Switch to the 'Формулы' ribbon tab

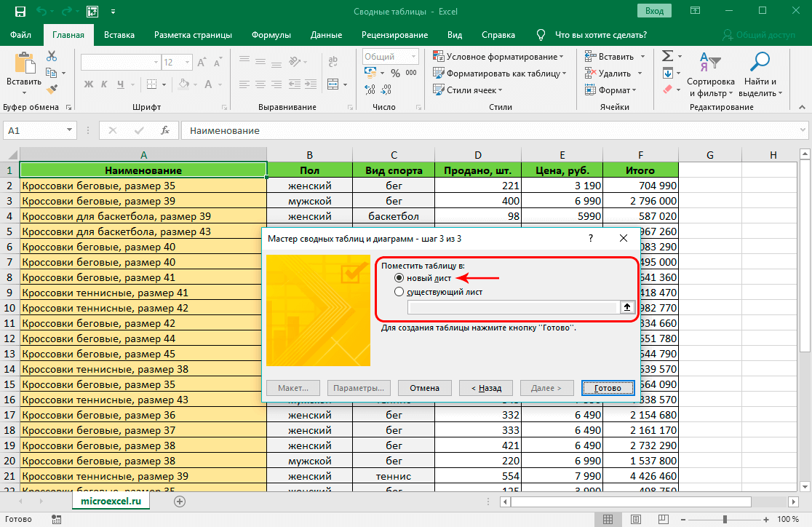(271, 35)
